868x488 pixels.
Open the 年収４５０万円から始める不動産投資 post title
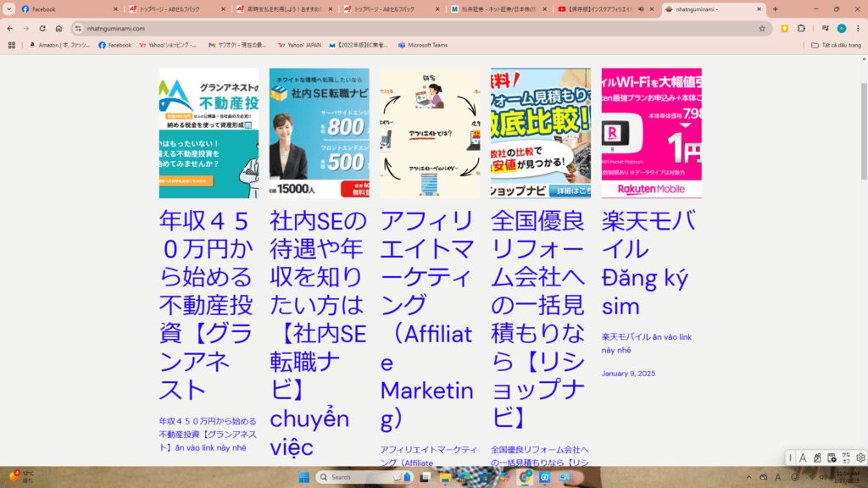206,305
